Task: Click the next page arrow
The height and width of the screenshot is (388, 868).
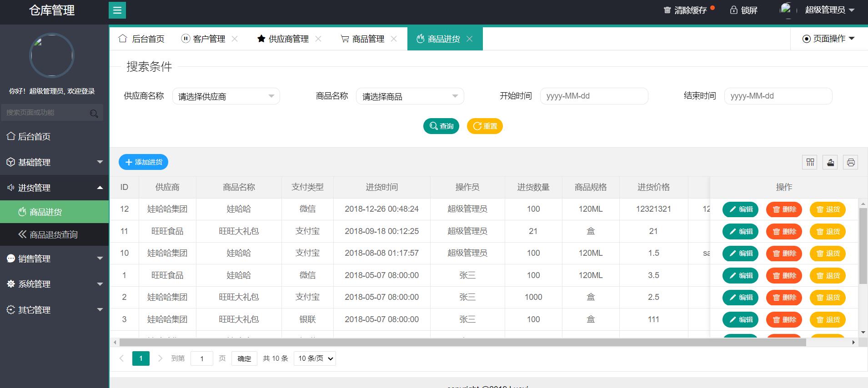Action: point(160,358)
